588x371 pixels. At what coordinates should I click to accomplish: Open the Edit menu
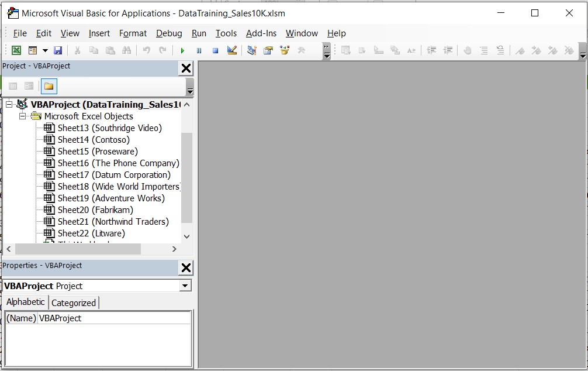click(43, 33)
